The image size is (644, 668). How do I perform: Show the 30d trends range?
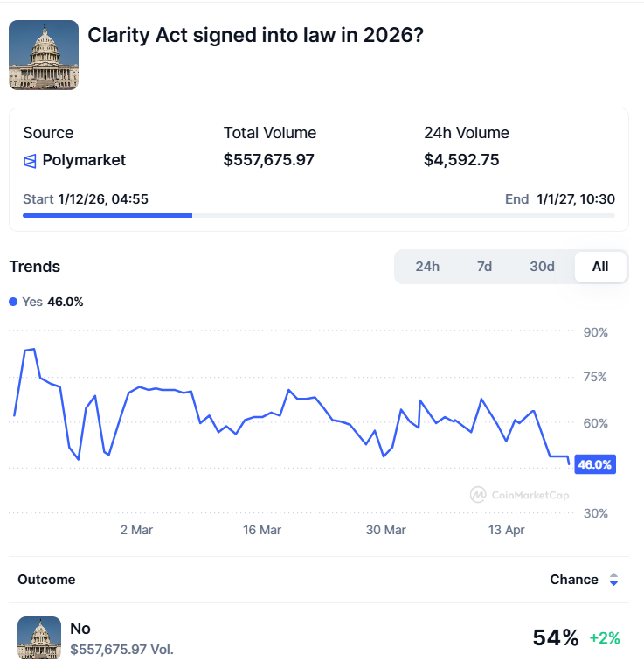542,267
